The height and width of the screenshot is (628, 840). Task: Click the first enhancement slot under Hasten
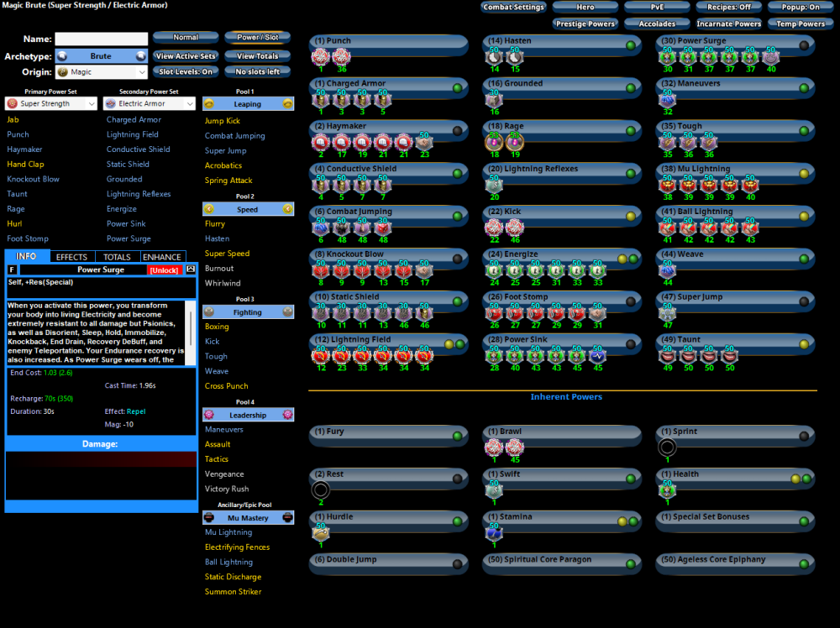(x=494, y=57)
